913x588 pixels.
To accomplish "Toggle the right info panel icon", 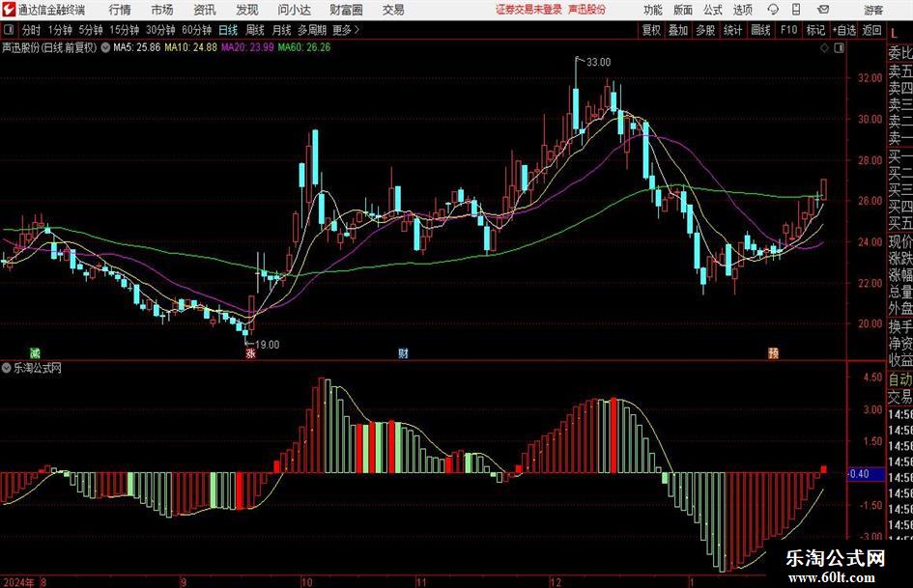I will [x=839, y=48].
